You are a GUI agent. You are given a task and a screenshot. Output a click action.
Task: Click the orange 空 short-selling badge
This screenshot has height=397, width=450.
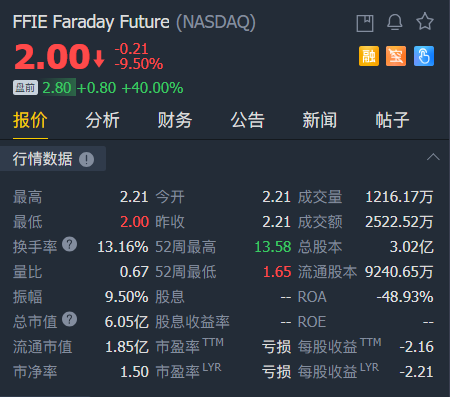[x=396, y=56]
